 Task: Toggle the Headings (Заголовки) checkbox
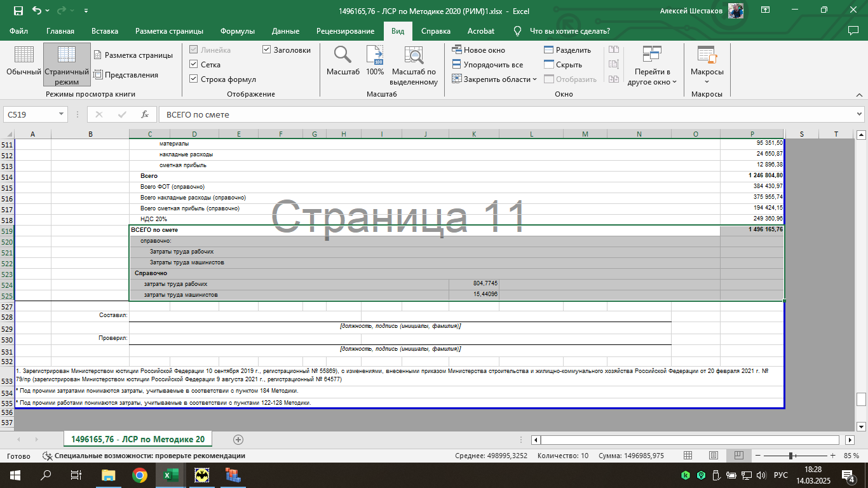tap(268, 50)
